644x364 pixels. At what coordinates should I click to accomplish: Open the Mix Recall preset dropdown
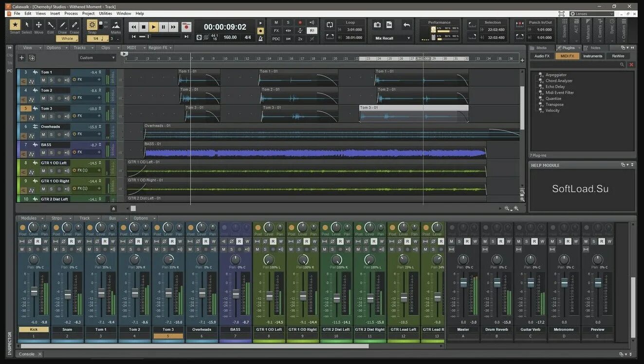coord(392,38)
